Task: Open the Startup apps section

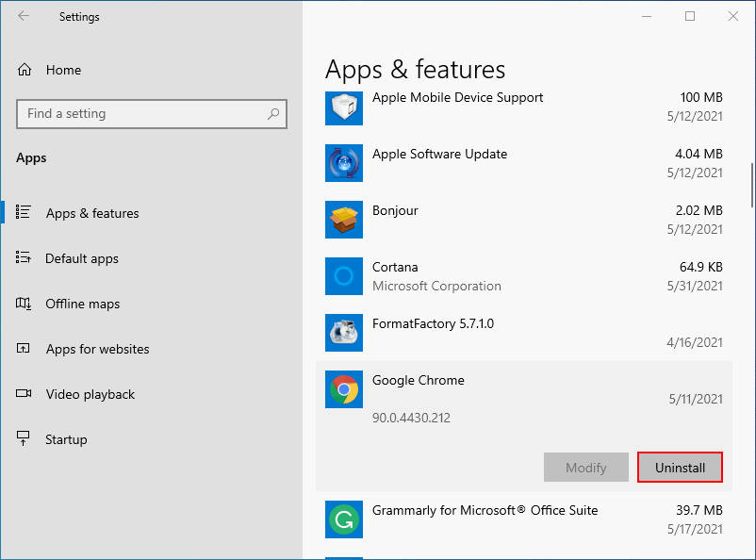Action: coord(66,439)
